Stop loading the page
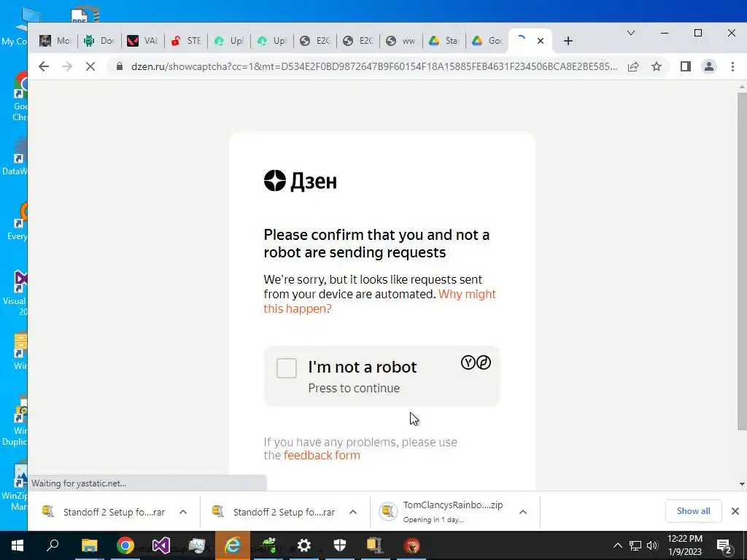This screenshot has width=747, height=560. pyautogui.click(x=90, y=66)
